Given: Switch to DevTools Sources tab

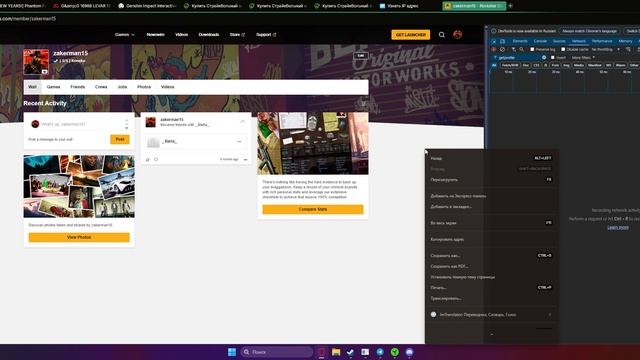Looking at the screenshot, I should [x=559, y=41].
